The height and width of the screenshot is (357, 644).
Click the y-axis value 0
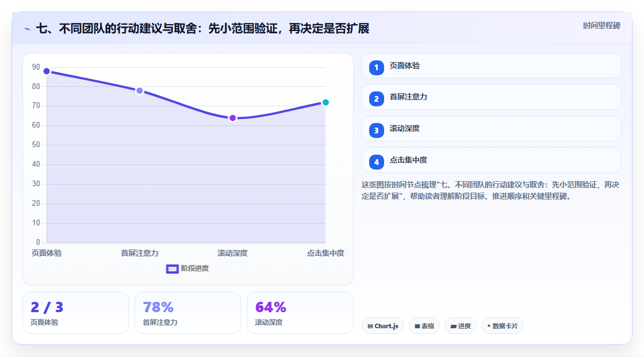click(x=38, y=243)
